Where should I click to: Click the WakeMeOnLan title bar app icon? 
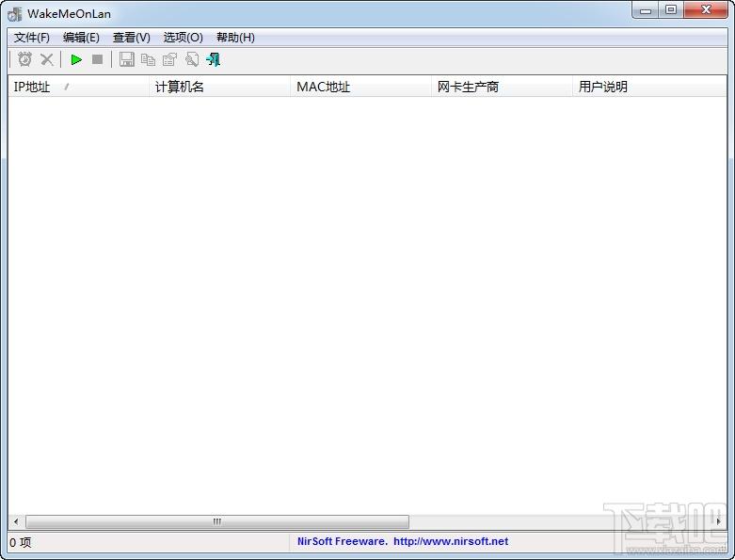[15, 14]
